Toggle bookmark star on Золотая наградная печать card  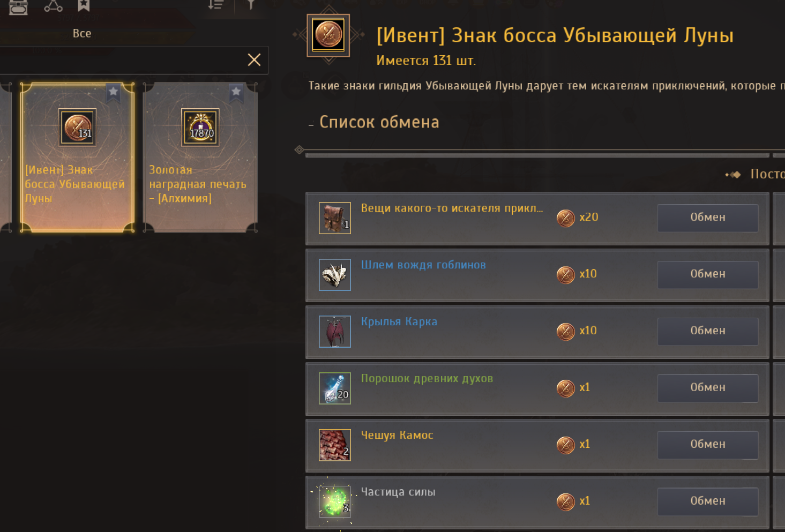click(236, 92)
